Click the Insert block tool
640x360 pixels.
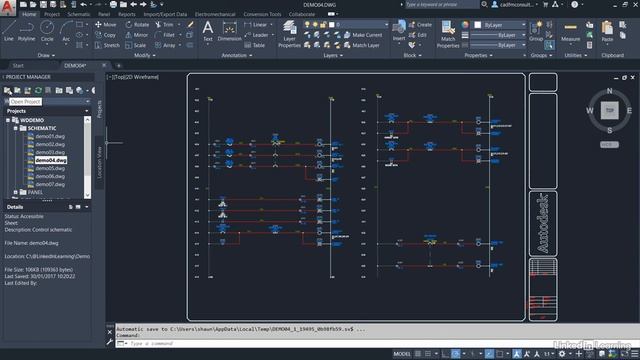[x=399, y=31]
